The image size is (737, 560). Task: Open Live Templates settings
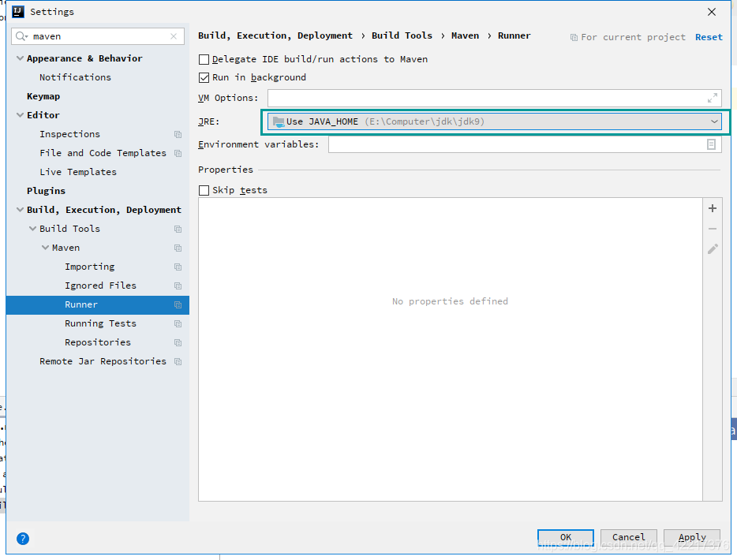coord(78,172)
